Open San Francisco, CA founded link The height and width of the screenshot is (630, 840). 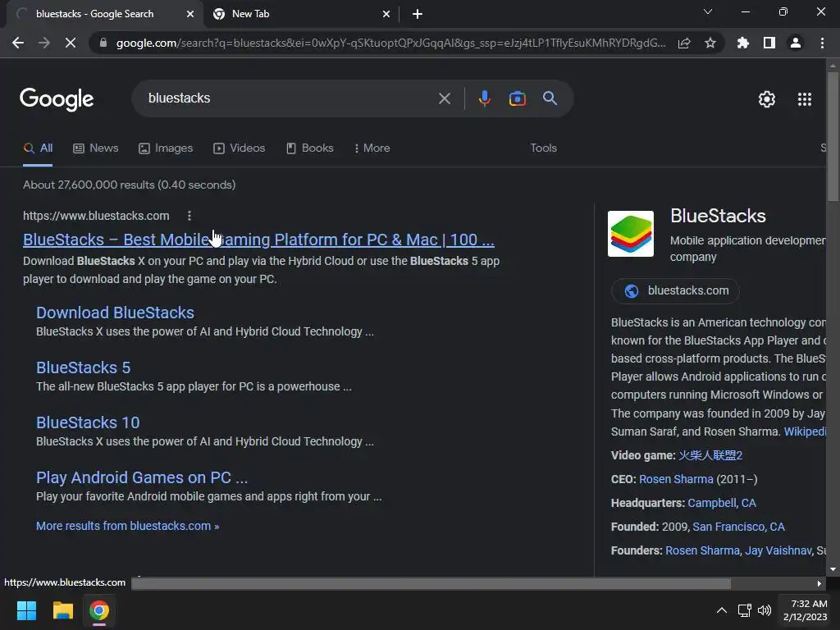pos(738,527)
